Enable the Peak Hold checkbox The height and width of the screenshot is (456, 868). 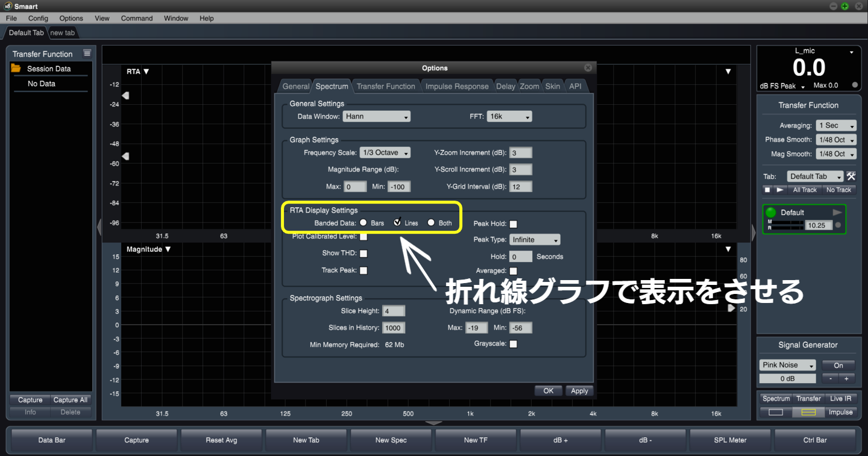point(514,224)
